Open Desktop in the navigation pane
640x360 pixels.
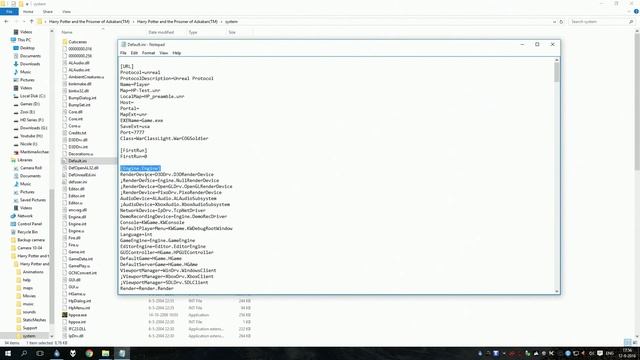point(27,48)
